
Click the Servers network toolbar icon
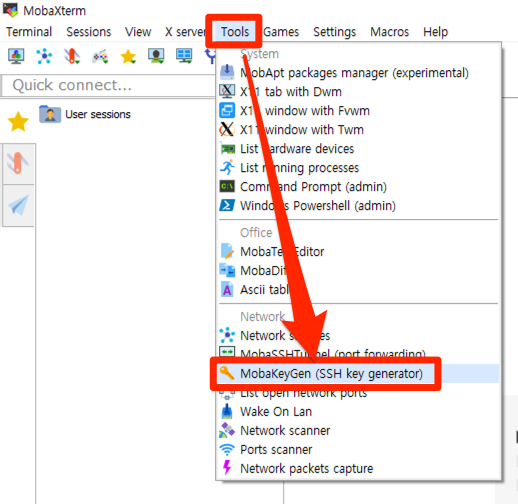click(44, 56)
